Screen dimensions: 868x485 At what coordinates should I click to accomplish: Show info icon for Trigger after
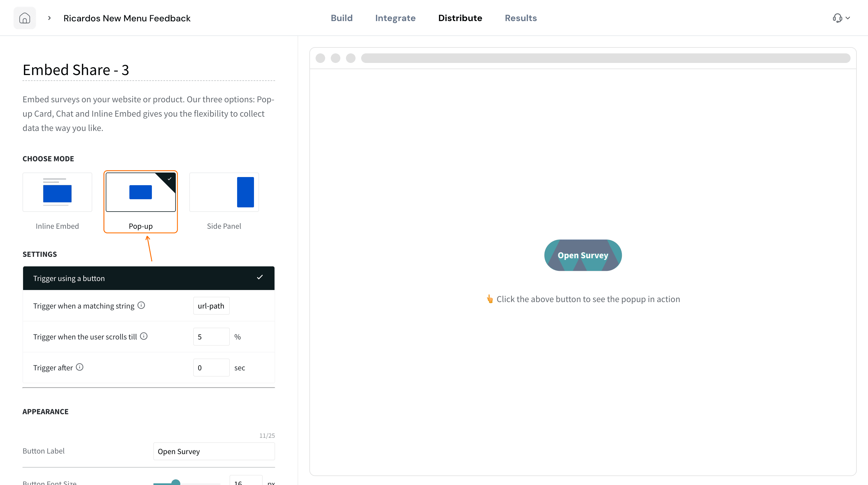tap(80, 367)
